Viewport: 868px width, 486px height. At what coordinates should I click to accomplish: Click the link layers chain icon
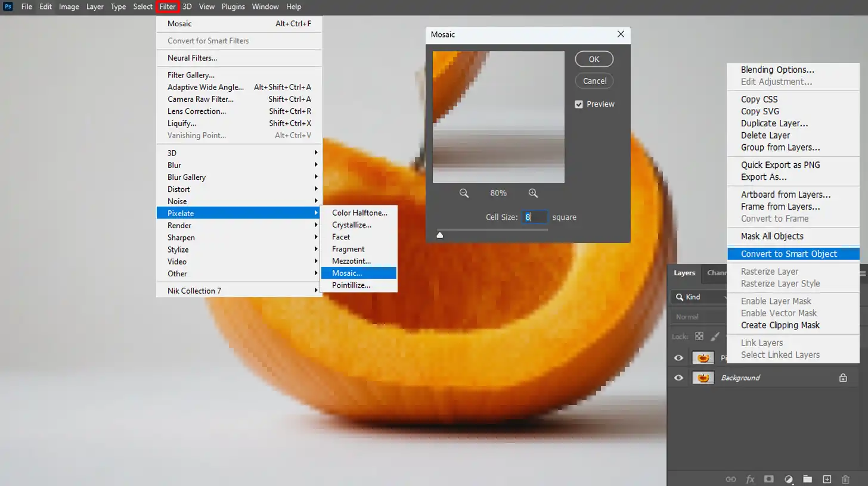730,479
